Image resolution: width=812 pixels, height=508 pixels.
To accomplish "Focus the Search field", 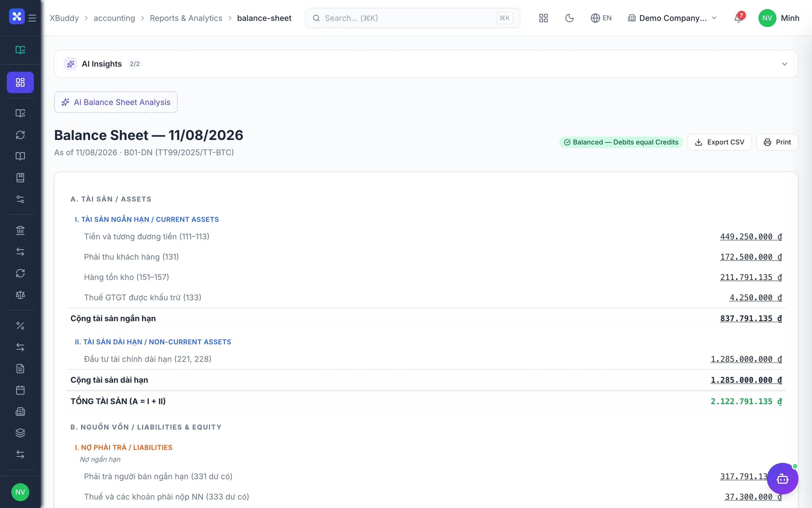I will pos(412,18).
